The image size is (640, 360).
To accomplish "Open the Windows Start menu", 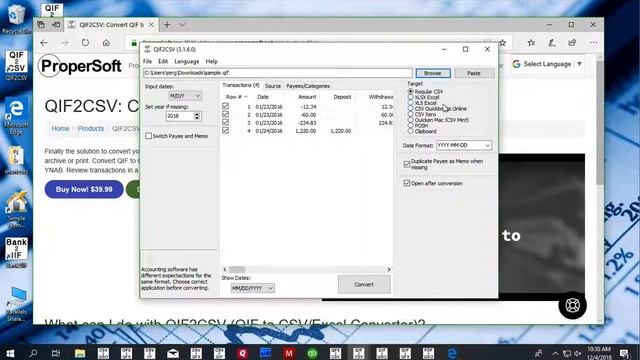I will click(x=9, y=353).
